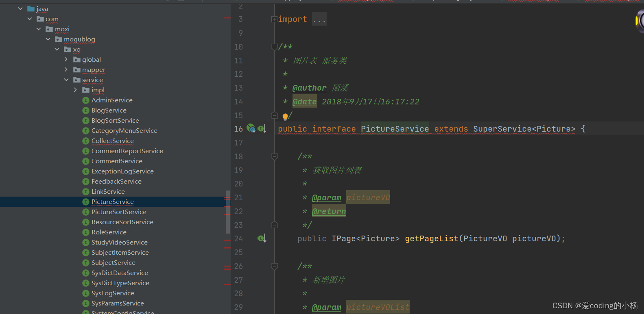This screenshot has width=644, height=314.
Task: Open SysLogService in the project tree
Action: pyautogui.click(x=113, y=293)
